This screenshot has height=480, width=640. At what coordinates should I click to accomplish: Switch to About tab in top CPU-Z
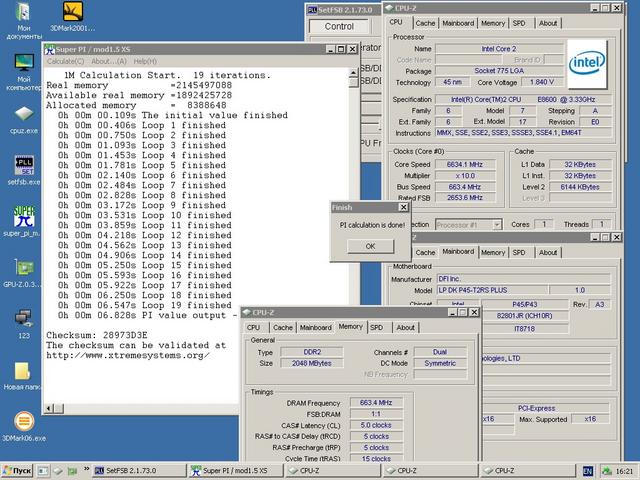tap(548, 23)
